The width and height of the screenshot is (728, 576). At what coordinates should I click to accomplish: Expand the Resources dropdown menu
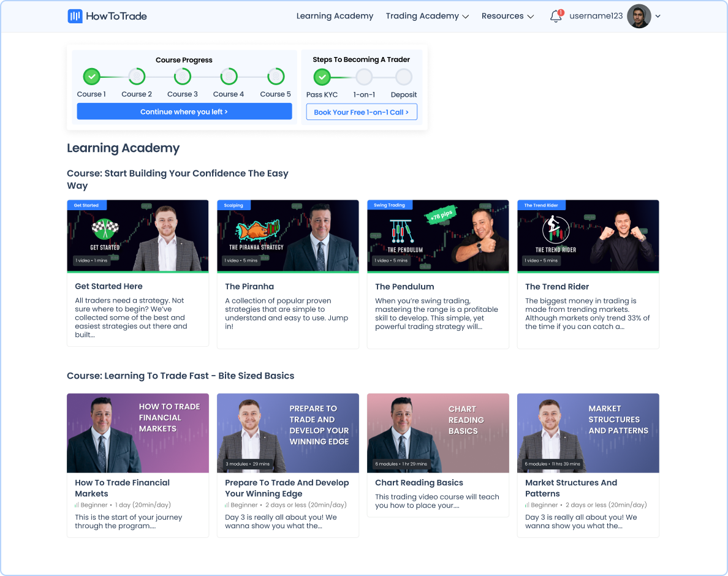507,17
